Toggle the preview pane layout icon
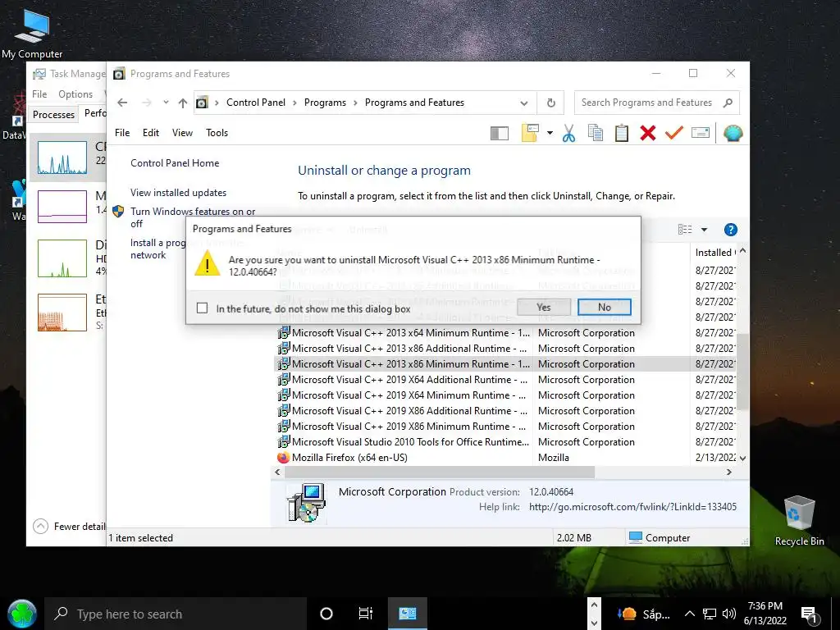 500,134
